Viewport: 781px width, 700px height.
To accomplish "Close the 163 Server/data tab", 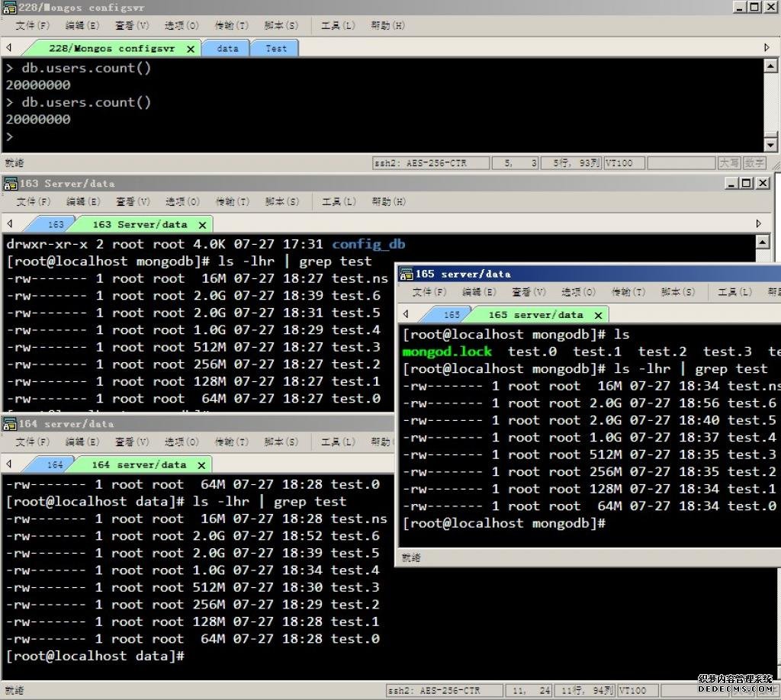I will [202, 225].
